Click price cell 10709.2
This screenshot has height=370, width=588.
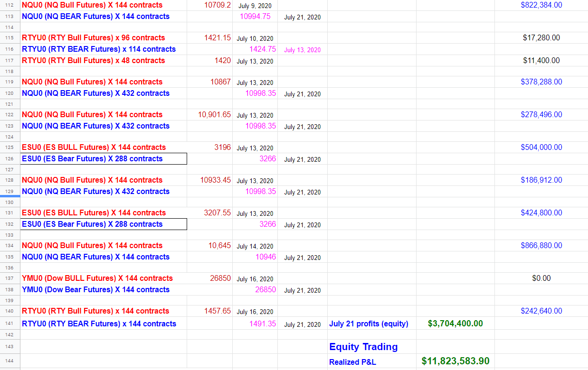pos(209,5)
